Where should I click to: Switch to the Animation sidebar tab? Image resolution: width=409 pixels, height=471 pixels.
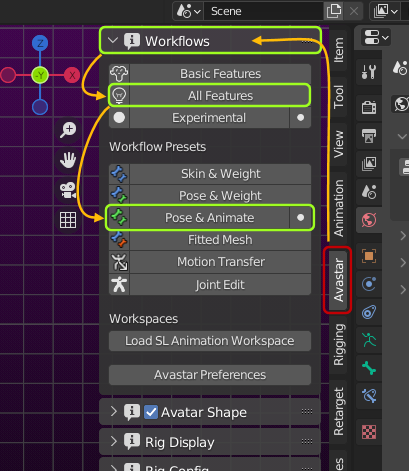pos(338,208)
